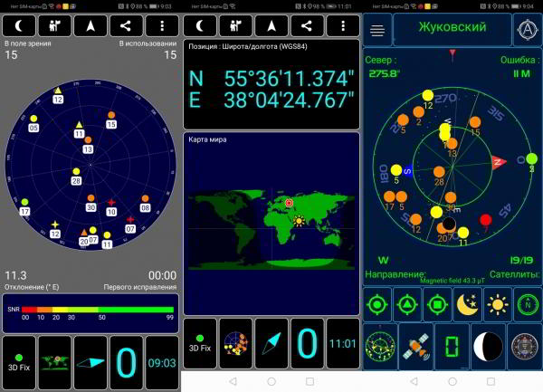Open the hamburger menu beside Жуковский

point(376,30)
